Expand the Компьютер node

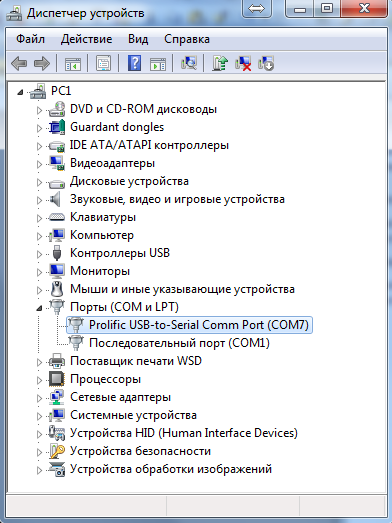[39, 236]
